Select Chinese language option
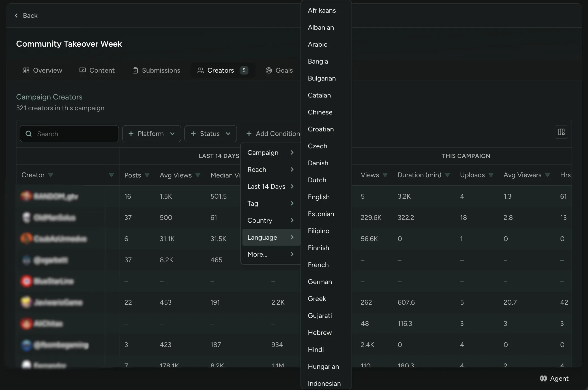This screenshot has width=588, height=390. click(326, 112)
